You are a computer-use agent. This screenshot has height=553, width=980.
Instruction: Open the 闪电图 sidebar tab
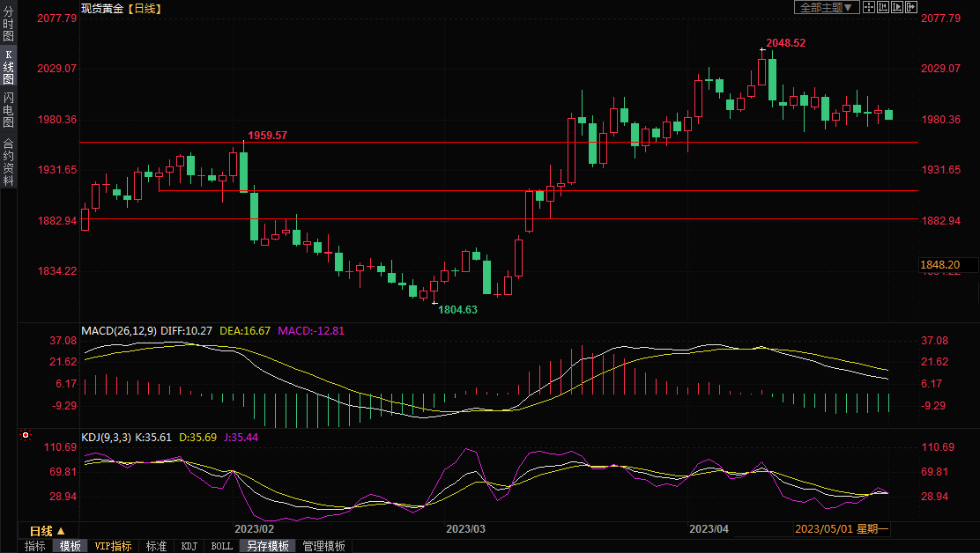tap(8, 110)
